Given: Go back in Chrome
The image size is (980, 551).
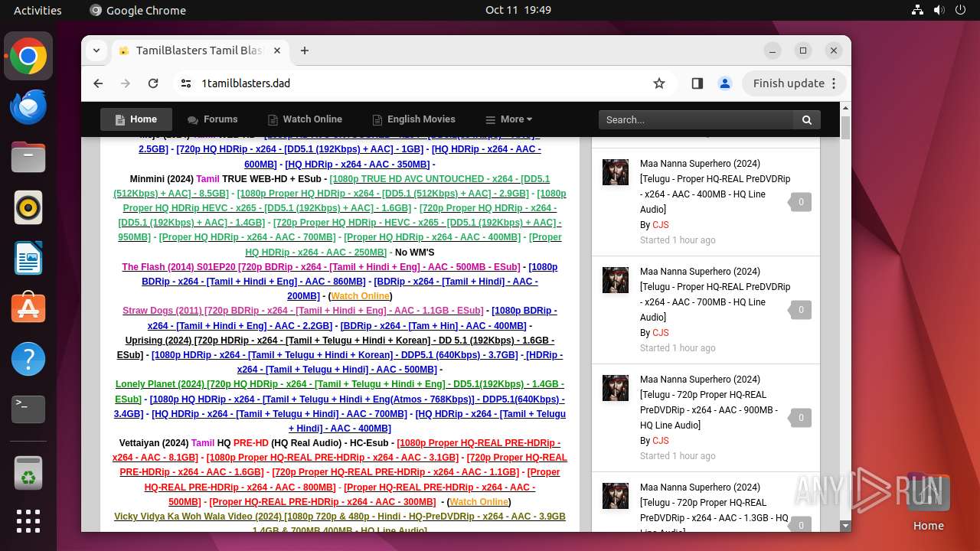Looking at the screenshot, I should (98, 83).
